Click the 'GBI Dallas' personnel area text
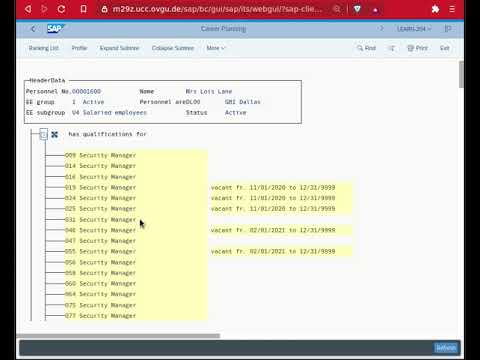 click(x=243, y=102)
